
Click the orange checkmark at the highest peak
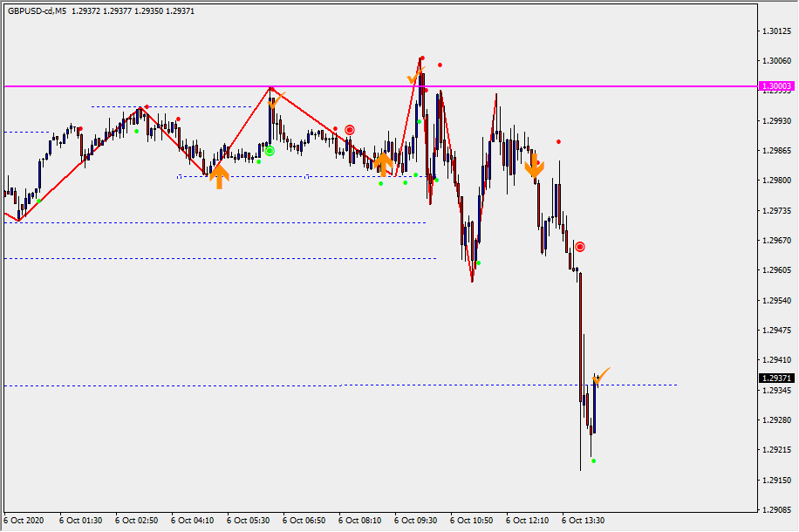(414, 78)
